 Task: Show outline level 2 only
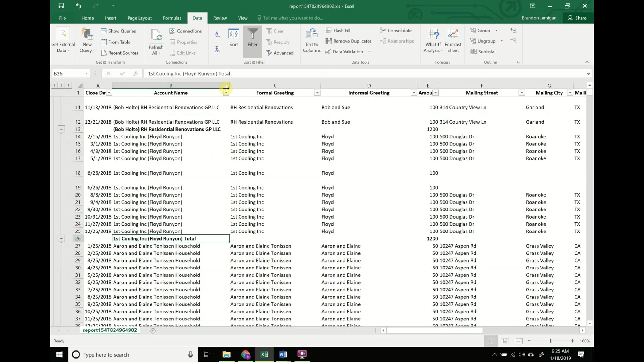[61, 86]
